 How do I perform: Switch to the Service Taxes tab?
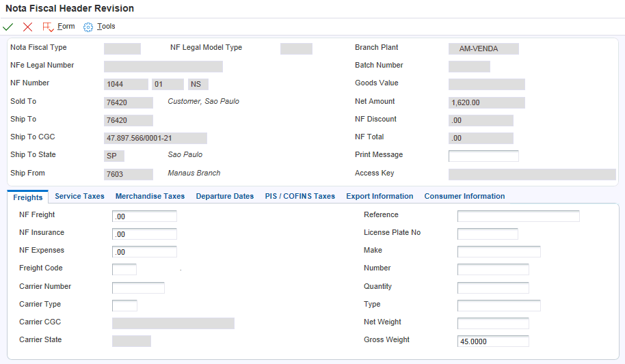click(x=79, y=196)
